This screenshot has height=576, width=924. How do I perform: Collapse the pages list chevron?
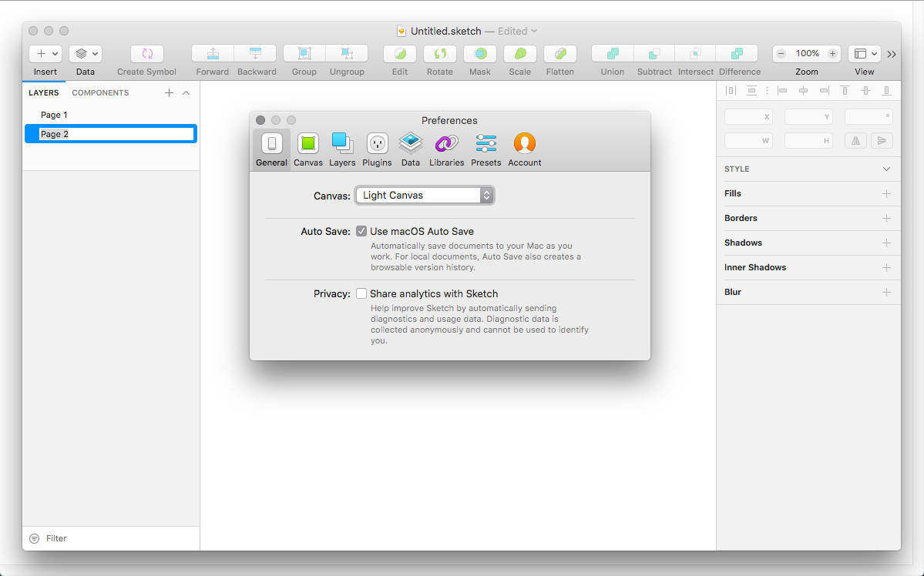[186, 92]
